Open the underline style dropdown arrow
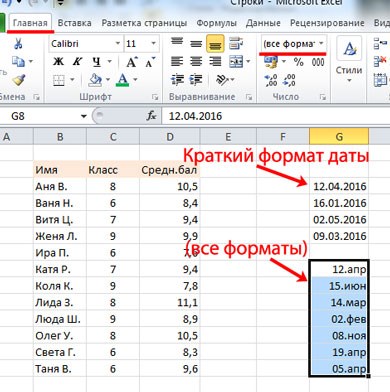This screenshot has width=390, height=392. [109, 62]
